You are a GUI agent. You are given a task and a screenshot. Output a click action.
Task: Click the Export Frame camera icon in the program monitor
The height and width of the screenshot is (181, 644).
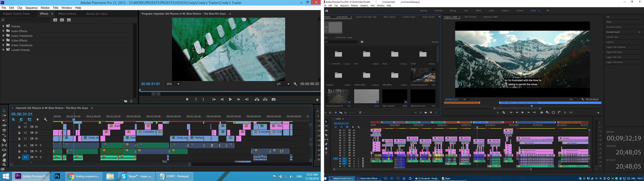(x=273, y=99)
